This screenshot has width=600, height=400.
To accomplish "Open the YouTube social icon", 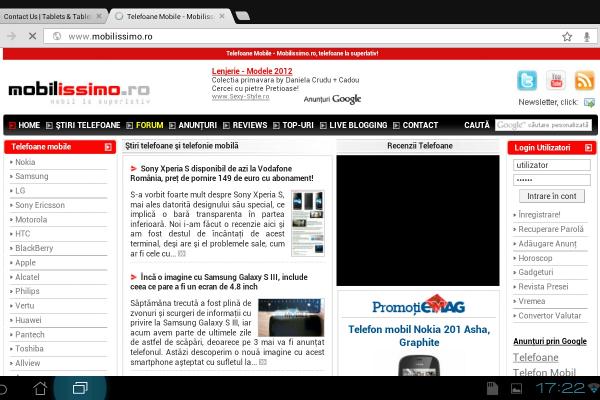I will point(556,80).
